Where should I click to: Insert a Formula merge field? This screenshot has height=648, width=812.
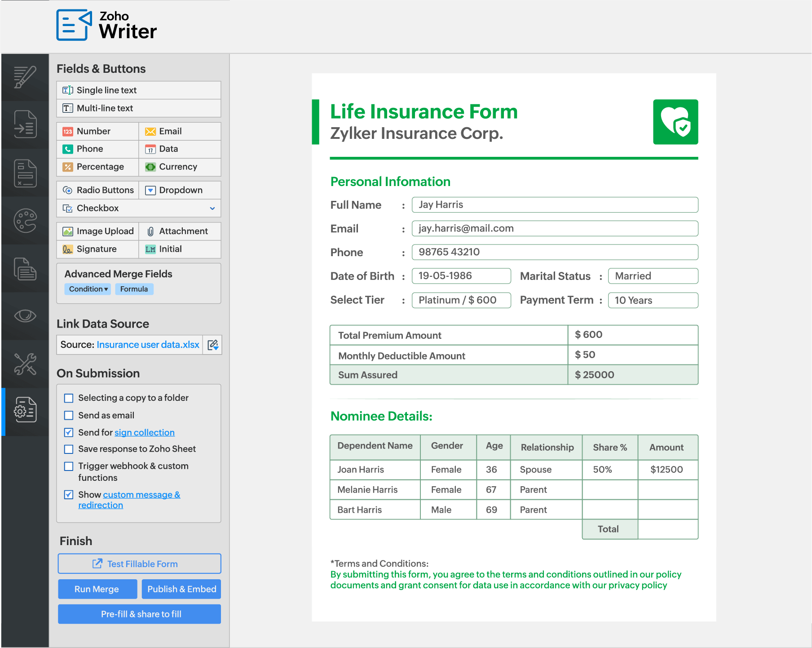134,289
